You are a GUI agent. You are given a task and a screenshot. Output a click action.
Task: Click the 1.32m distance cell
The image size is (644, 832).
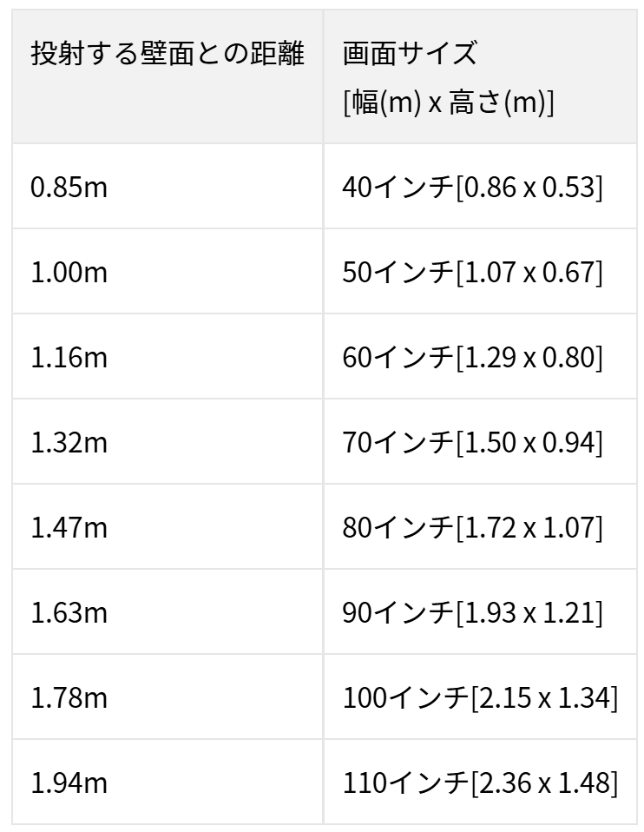tap(69, 442)
